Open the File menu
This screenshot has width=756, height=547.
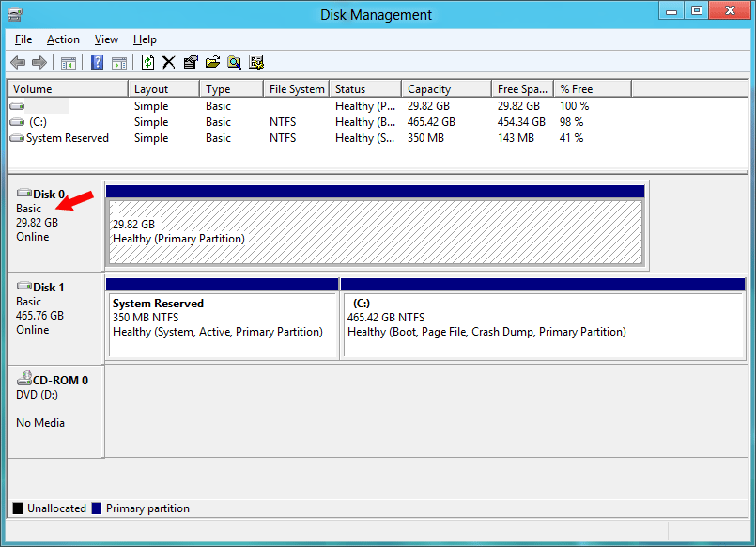click(x=23, y=39)
